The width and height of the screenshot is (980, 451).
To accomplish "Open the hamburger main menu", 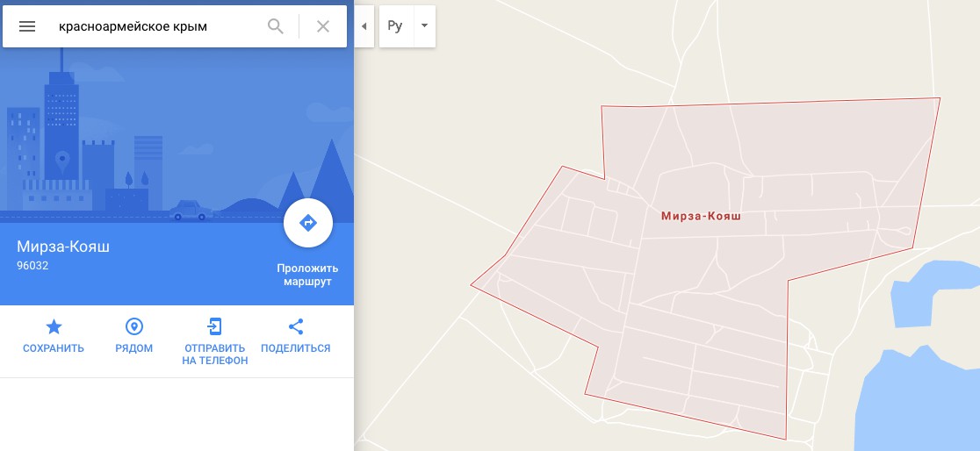I will pyautogui.click(x=27, y=26).
